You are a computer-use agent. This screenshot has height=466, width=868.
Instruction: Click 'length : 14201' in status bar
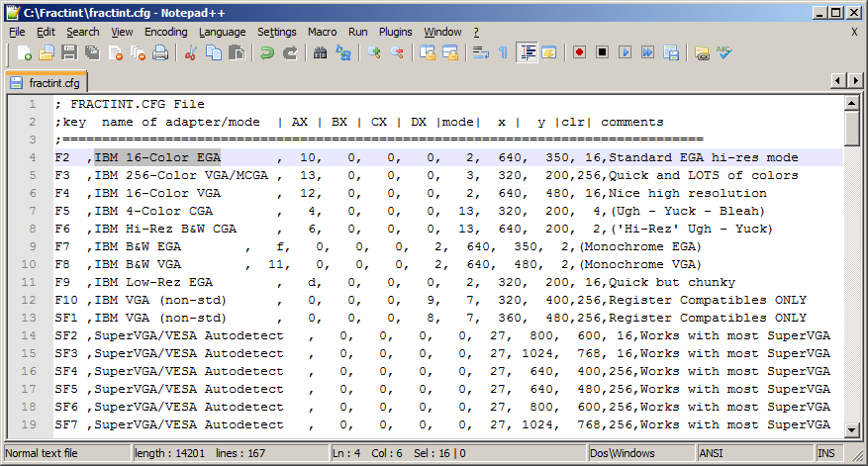click(169, 453)
